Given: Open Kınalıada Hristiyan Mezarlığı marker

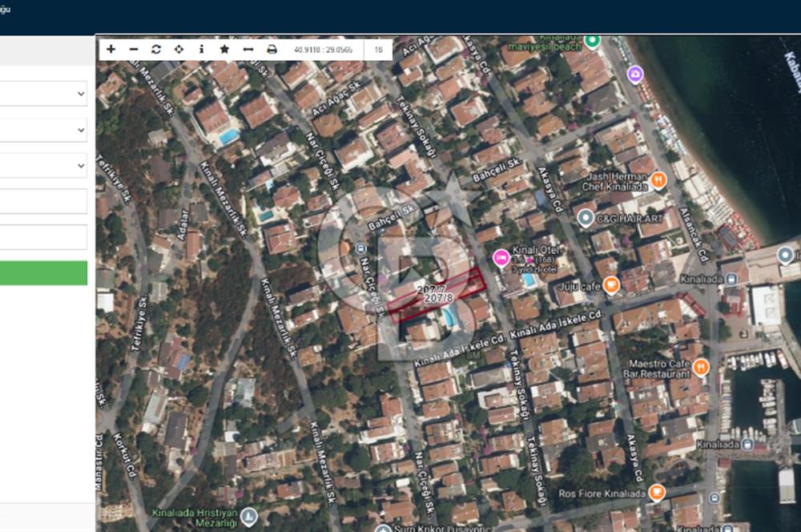Looking at the screenshot, I should click(249, 517).
